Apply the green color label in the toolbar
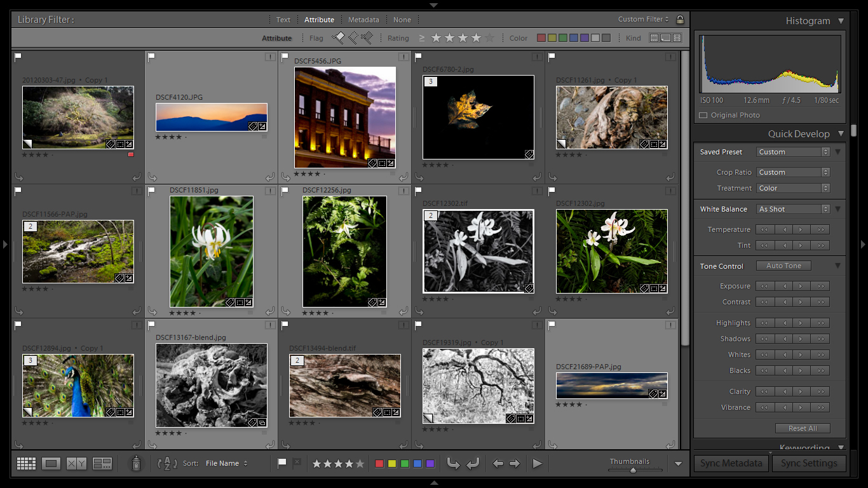868x488 pixels. coord(405,464)
